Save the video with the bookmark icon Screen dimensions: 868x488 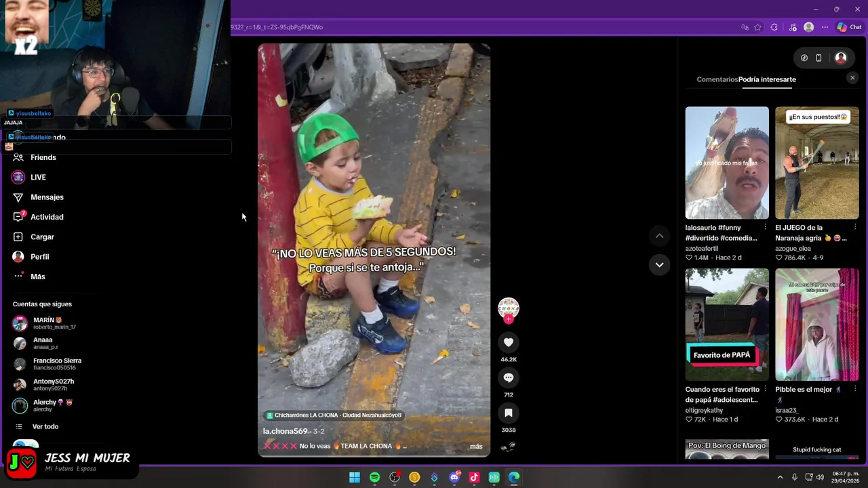pyautogui.click(x=509, y=413)
